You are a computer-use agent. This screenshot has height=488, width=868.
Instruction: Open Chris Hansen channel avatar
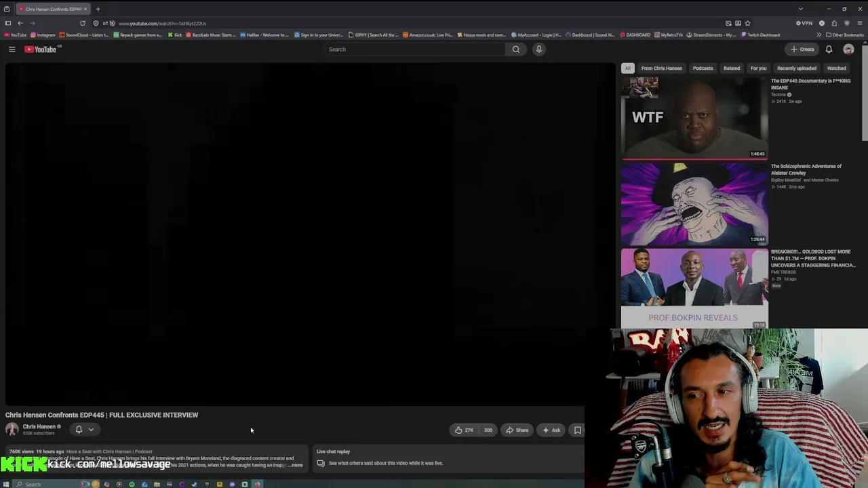12,430
